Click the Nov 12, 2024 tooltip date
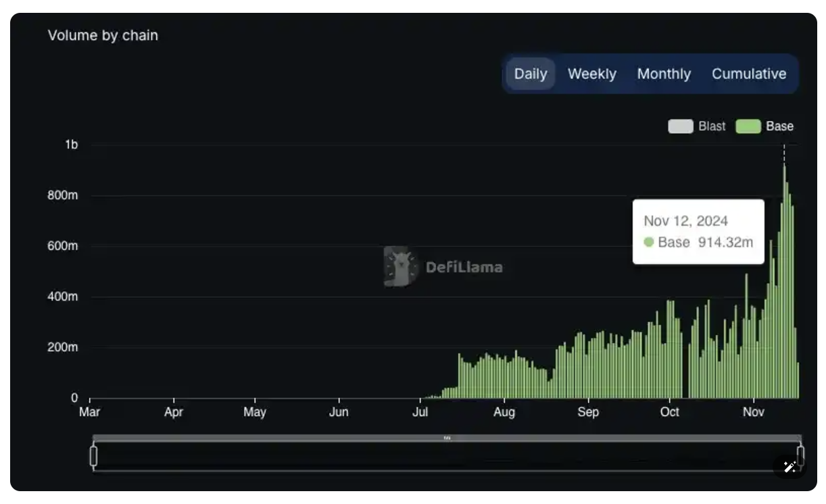The image size is (826, 504). click(685, 221)
